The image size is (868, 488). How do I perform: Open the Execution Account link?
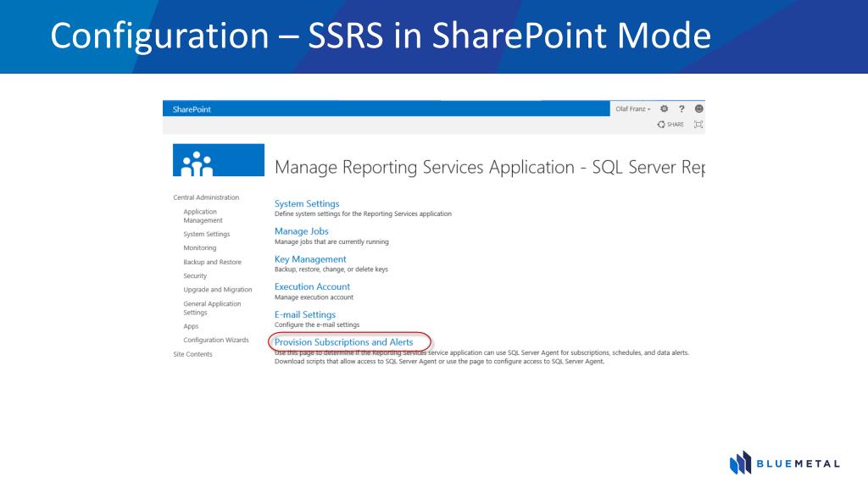coord(312,286)
